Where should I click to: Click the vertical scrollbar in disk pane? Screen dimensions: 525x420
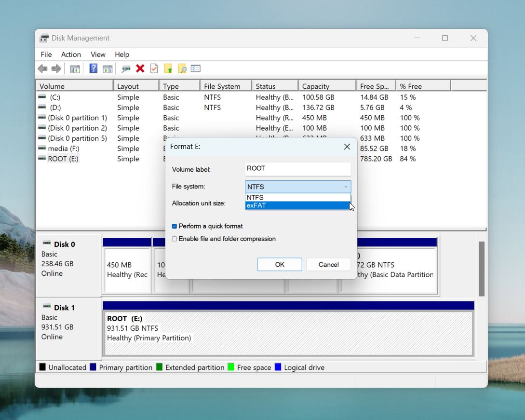(482, 269)
